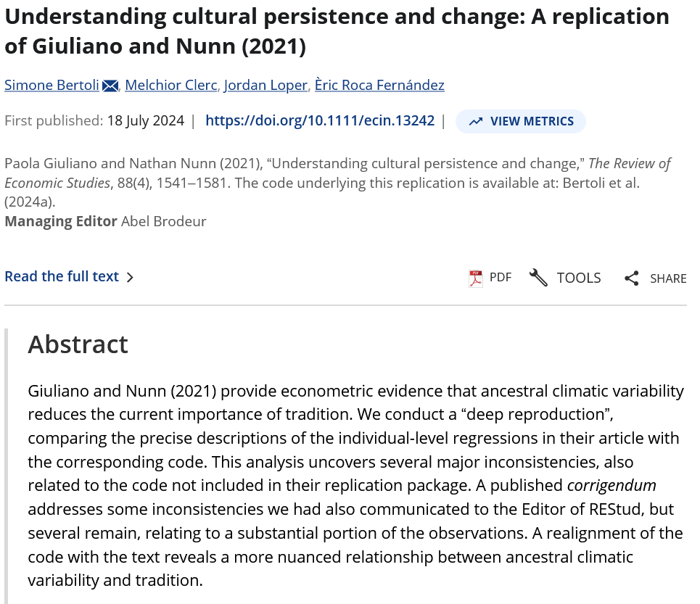This screenshot has height=604, width=700.
Task: Click the Managing Editor Abel Brodeur text
Action: [x=105, y=221]
